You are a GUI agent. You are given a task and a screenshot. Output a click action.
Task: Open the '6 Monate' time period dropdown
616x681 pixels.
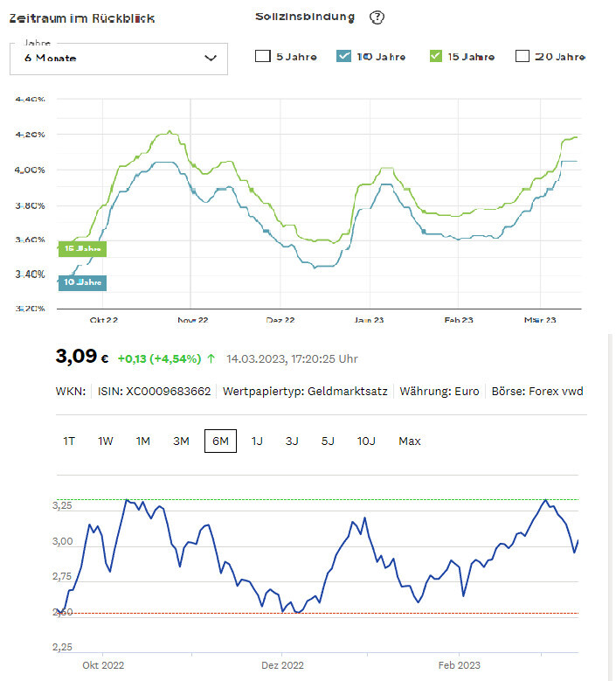118,58
